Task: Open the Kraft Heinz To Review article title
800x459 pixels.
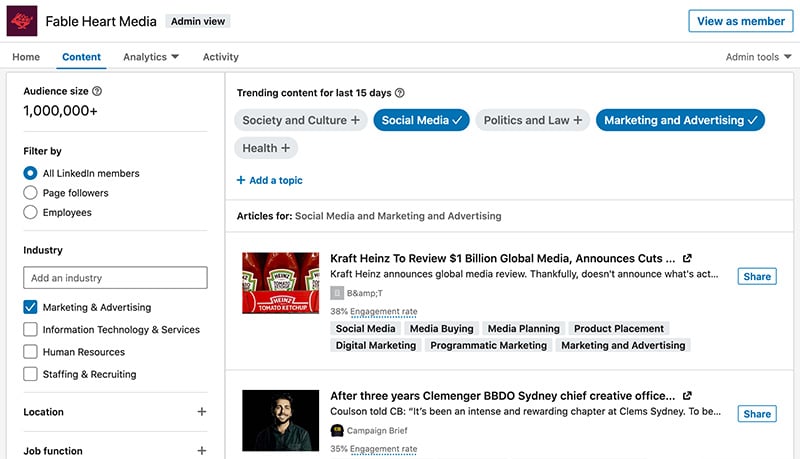Action: tap(503, 258)
